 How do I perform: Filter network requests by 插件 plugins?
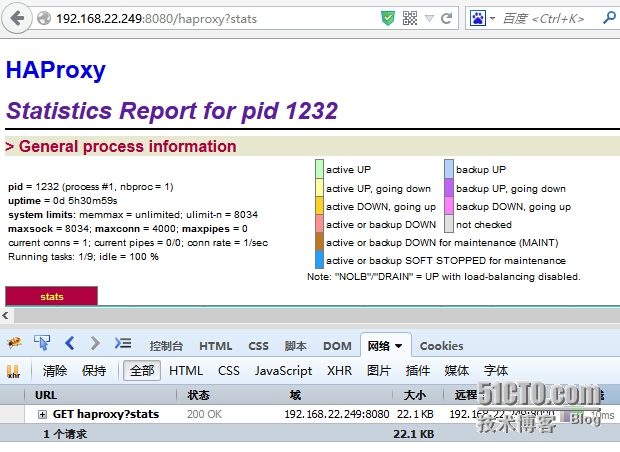[x=418, y=371]
